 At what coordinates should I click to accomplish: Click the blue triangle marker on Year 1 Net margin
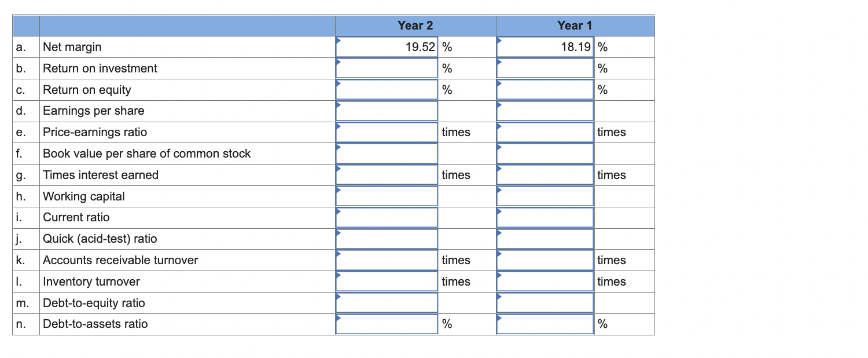pyautogui.click(x=499, y=42)
